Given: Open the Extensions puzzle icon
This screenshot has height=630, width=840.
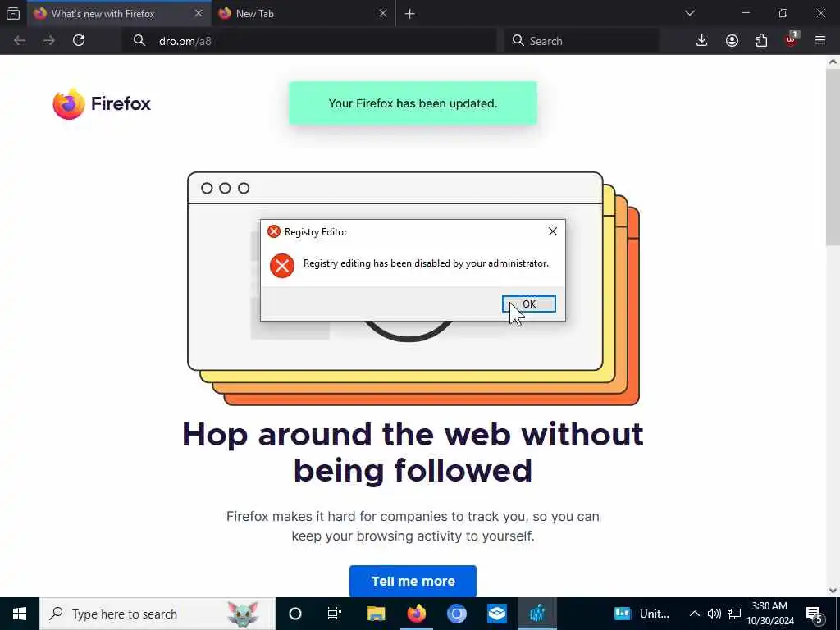Looking at the screenshot, I should [x=761, y=41].
